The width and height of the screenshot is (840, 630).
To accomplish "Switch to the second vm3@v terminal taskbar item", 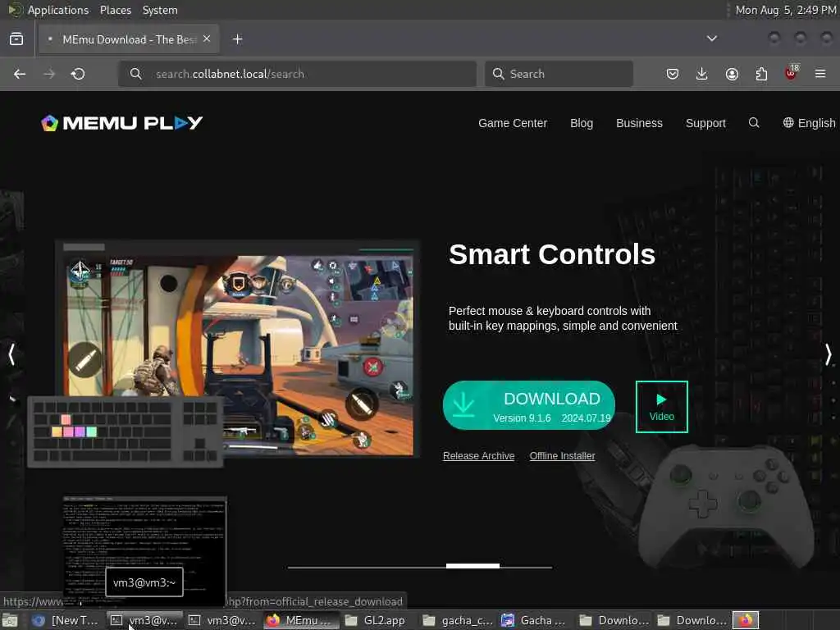I will (223, 620).
